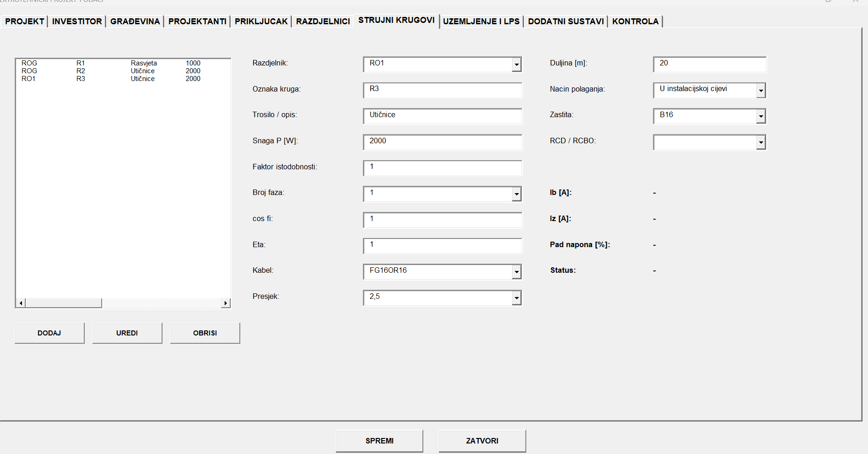The height and width of the screenshot is (454, 868).
Task: Click the OBRISI button
Action: pyautogui.click(x=205, y=333)
